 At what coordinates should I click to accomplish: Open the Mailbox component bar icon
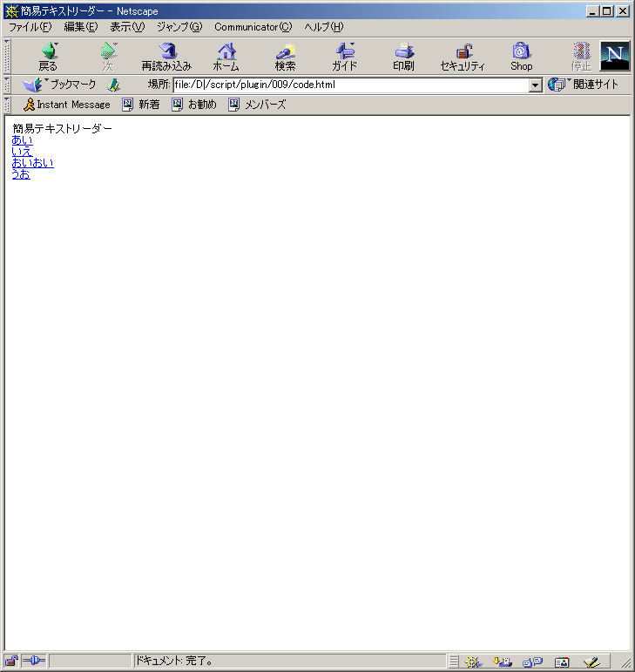503,662
